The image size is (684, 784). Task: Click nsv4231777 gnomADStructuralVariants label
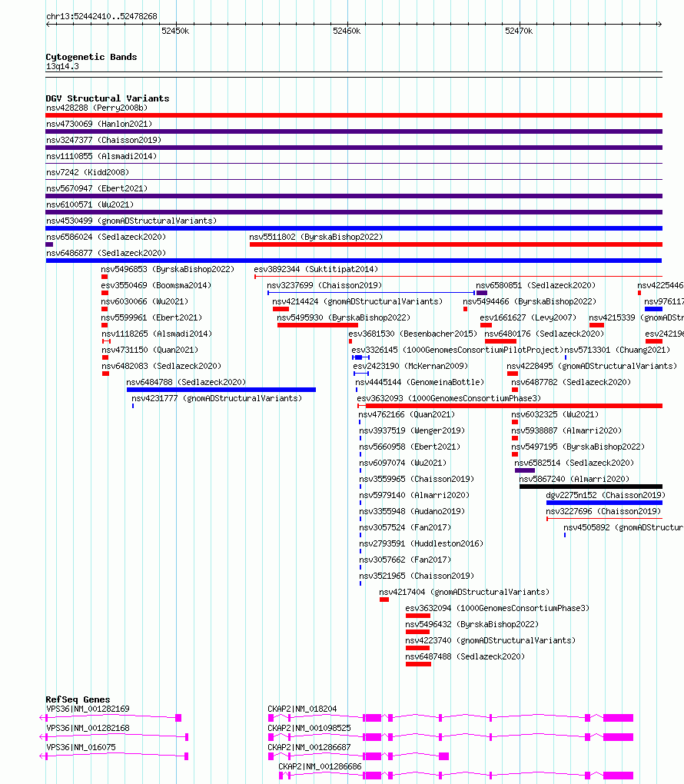point(217,398)
